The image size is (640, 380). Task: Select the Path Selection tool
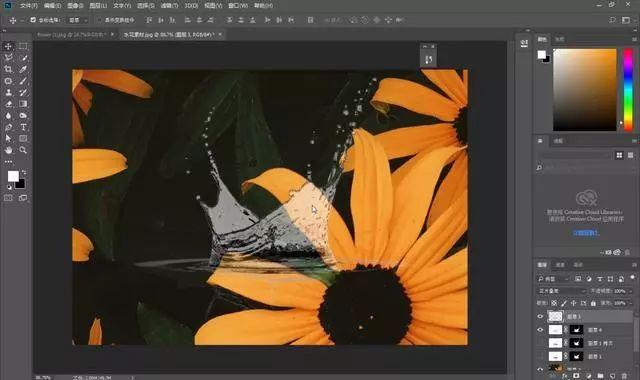click(8, 138)
